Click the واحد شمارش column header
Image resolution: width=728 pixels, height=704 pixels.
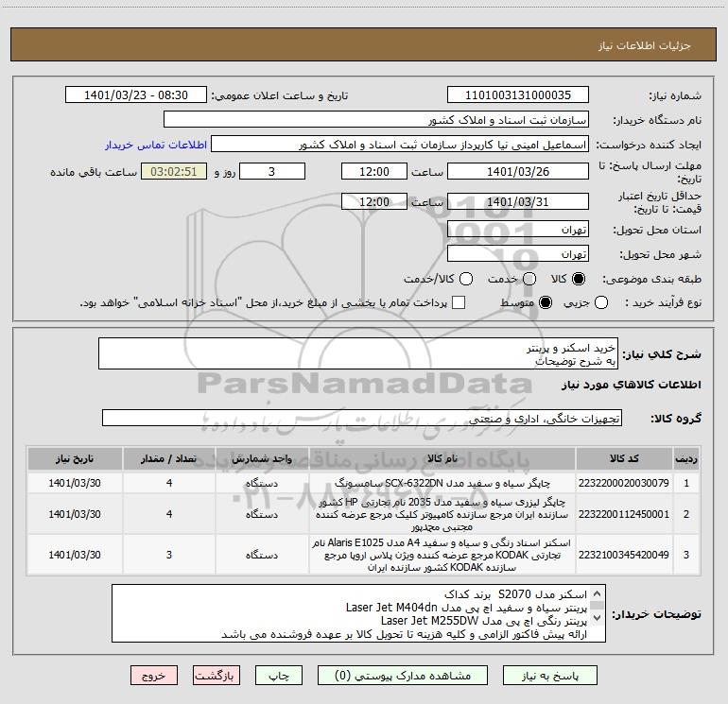pos(262,458)
